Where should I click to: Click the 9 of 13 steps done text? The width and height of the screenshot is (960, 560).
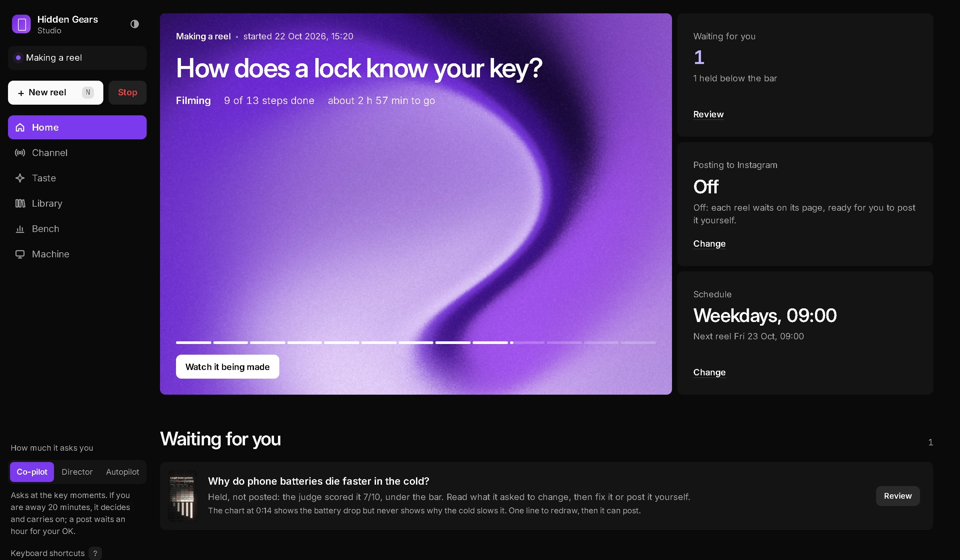(269, 101)
